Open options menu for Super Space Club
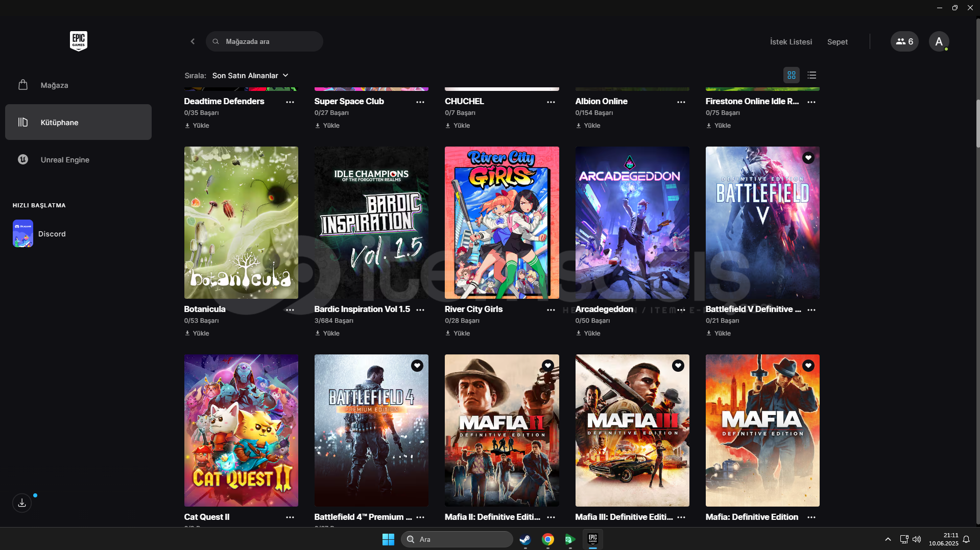 pyautogui.click(x=420, y=102)
